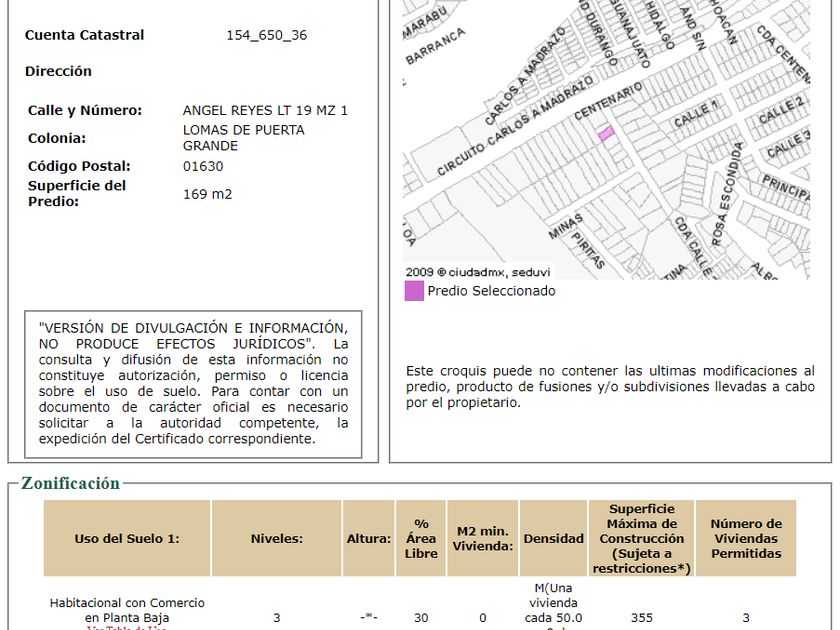Click the 'Densidad' column header
840x630 pixels.
pos(553,538)
